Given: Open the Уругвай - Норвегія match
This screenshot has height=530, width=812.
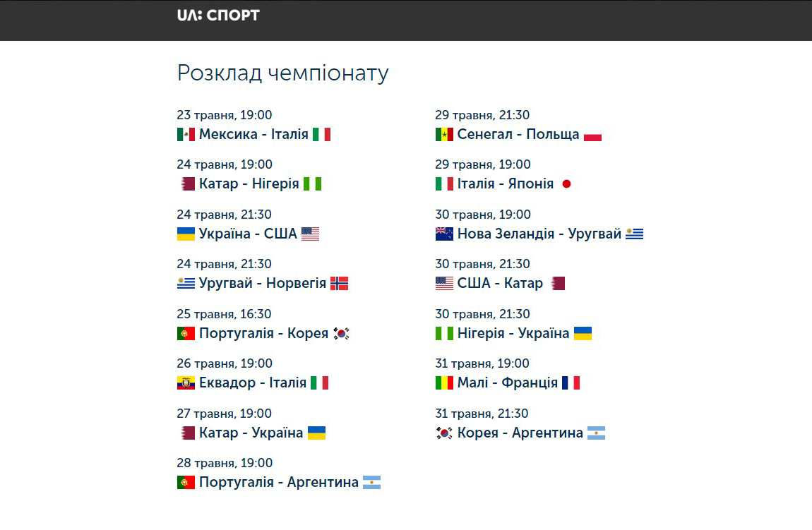Looking at the screenshot, I should click(x=263, y=283).
